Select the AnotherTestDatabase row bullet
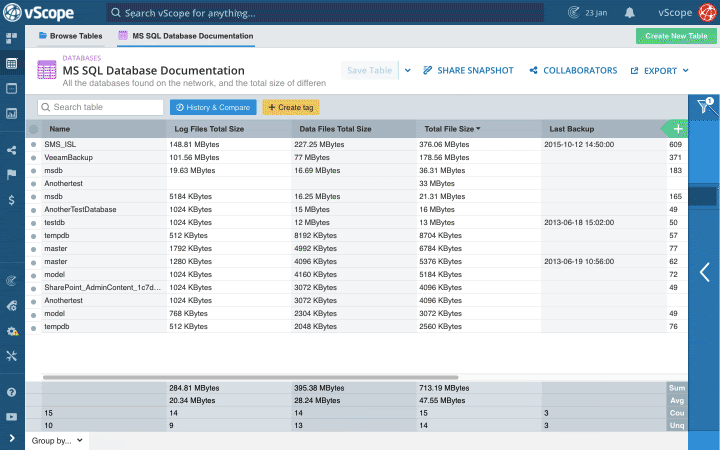 click(x=34, y=210)
